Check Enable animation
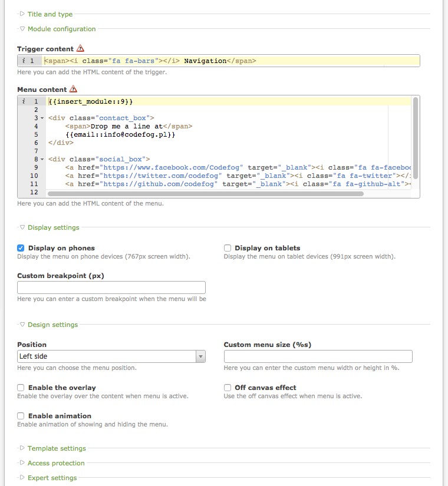448x486 pixels. tap(21, 416)
